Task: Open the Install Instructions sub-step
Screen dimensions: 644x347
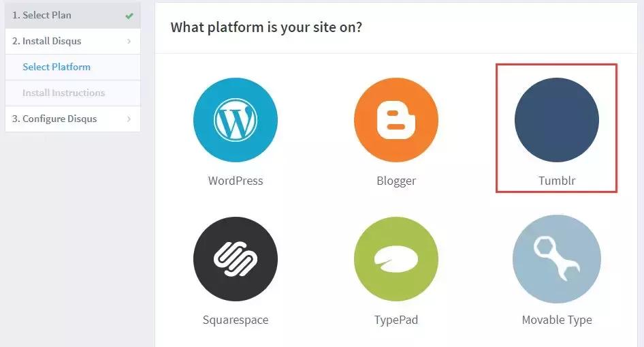Action: pyautogui.click(x=63, y=93)
